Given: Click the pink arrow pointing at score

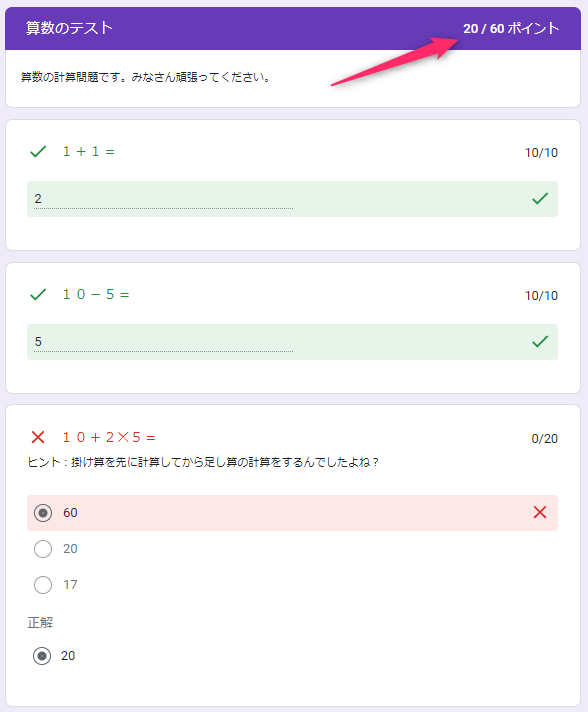Looking at the screenshot, I should coord(394,61).
